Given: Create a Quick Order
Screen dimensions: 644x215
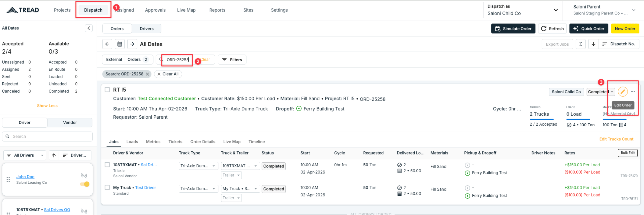Looking at the screenshot, I should pyautogui.click(x=588, y=28).
